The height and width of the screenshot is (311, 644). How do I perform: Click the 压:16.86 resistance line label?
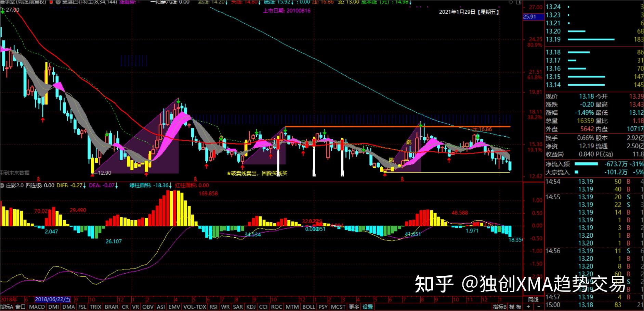tap(480, 129)
